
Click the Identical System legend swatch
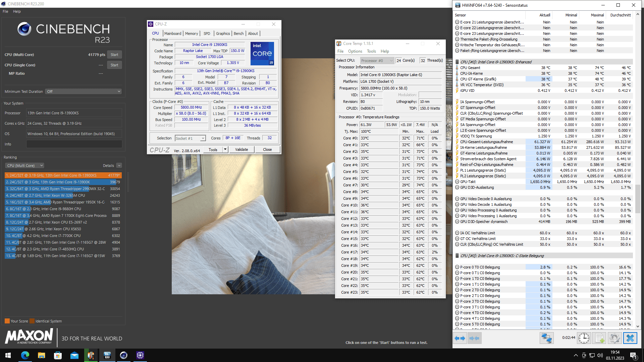(x=32, y=321)
